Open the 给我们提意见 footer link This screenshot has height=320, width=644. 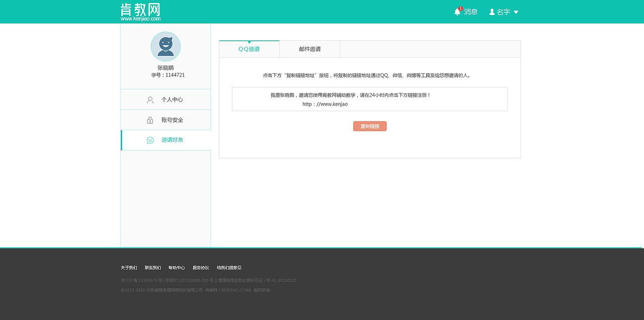(x=229, y=268)
